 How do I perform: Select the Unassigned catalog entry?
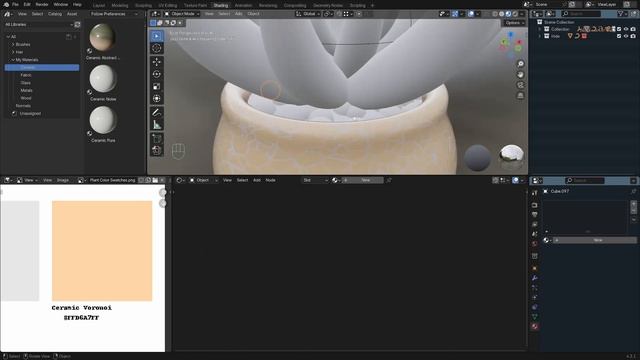point(30,113)
